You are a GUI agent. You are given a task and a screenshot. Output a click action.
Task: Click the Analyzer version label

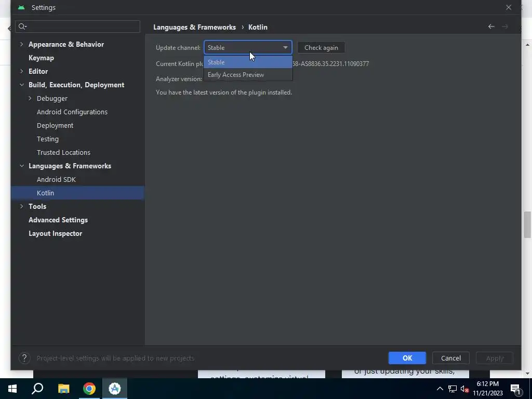[179, 79]
